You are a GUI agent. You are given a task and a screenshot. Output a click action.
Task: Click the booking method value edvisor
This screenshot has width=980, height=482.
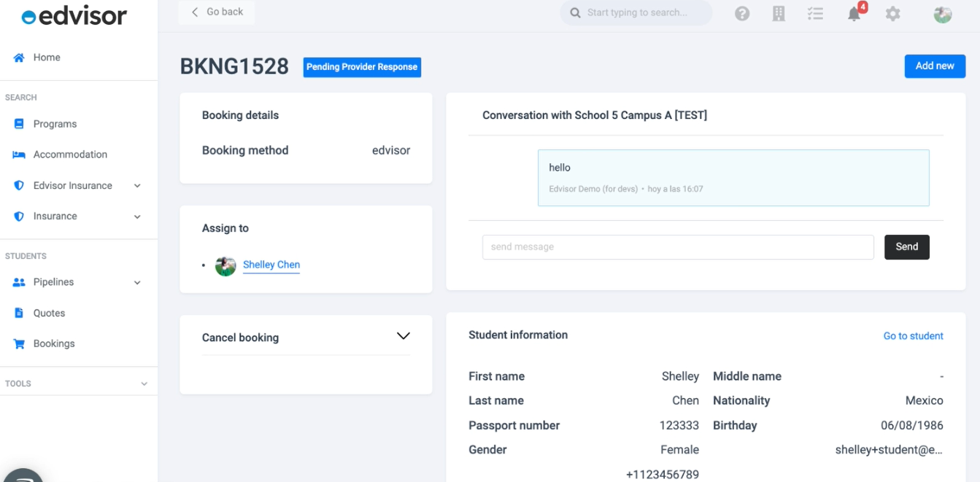click(391, 150)
